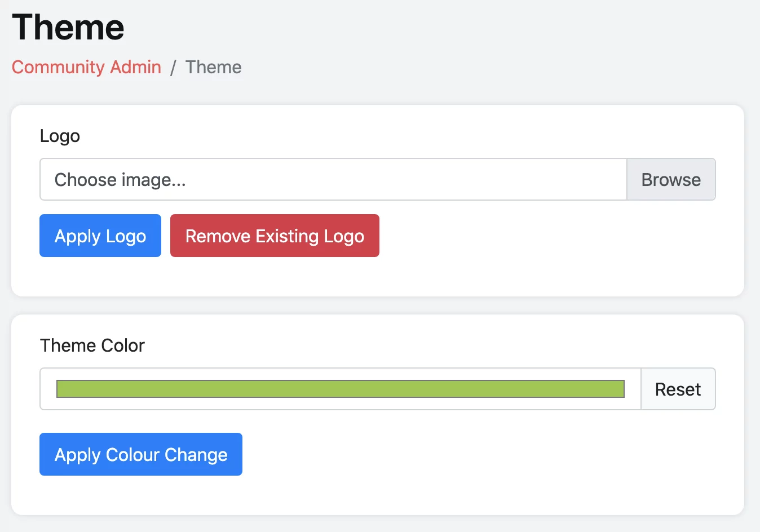Screen dimensions: 760x532
Task: Click the Theme page heading
Action: 68,27
